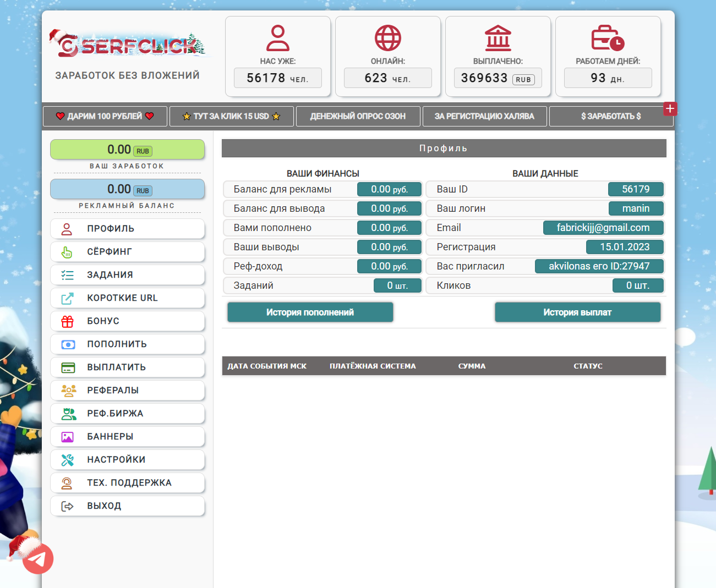Click the Profile person icon in sidebar

click(x=67, y=229)
